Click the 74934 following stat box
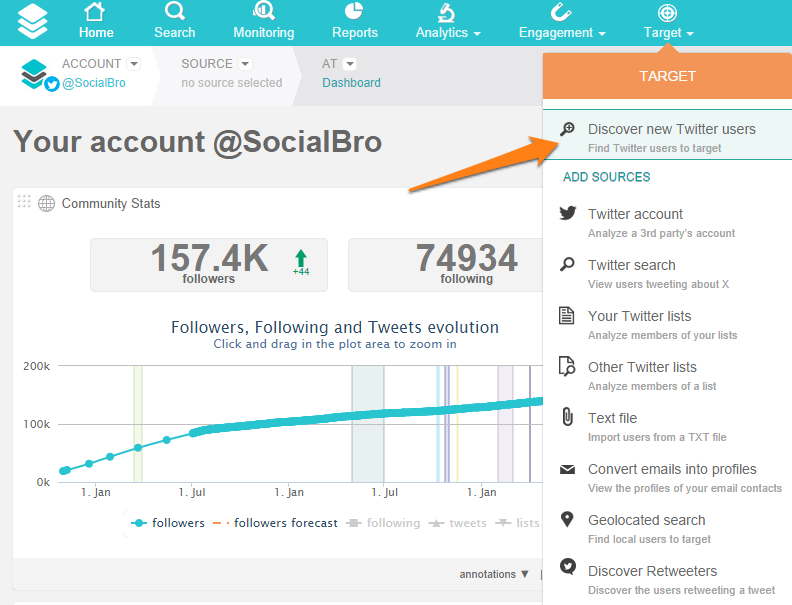Viewport: 792px width, 605px height. (446, 265)
